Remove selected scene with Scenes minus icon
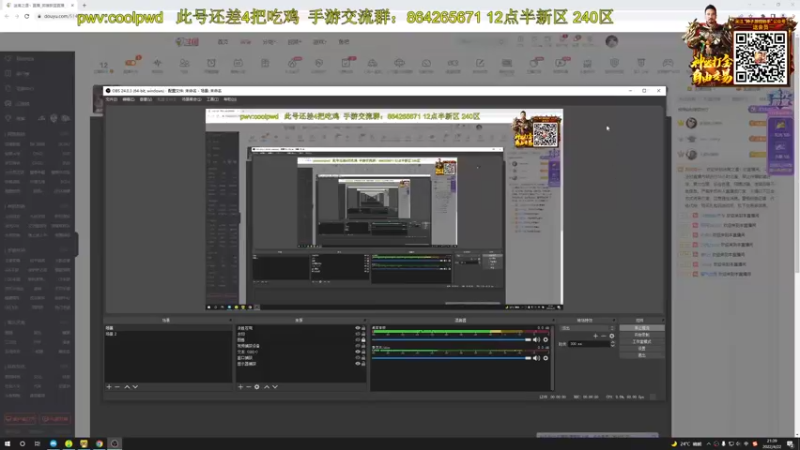Screen dimensions: 800x450 (x=117, y=387)
